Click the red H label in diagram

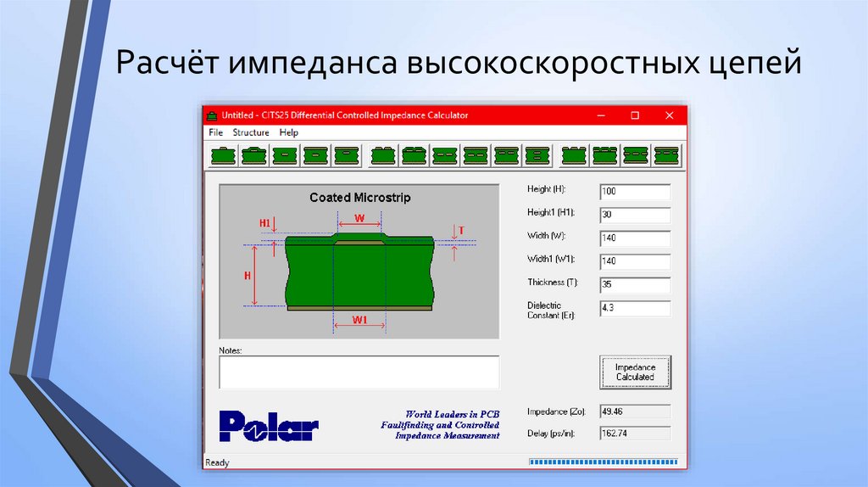pos(248,276)
